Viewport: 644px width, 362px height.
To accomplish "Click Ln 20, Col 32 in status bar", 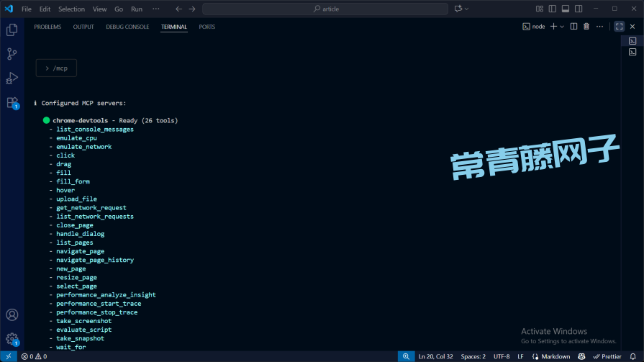I will click(x=435, y=356).
